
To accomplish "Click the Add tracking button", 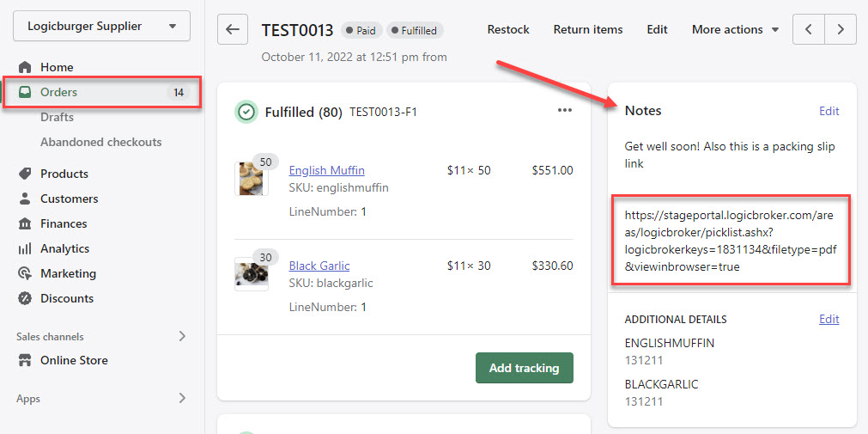I will (524, 368).
